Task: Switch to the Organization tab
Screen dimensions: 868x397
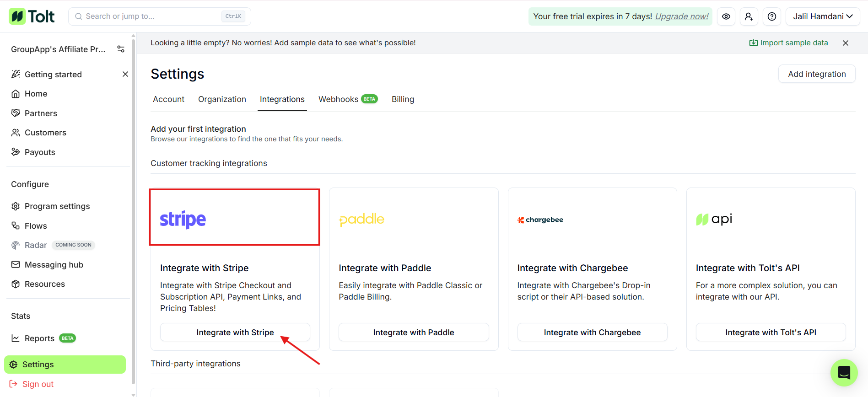Action: pyautogui.click(x=222, y=99)
